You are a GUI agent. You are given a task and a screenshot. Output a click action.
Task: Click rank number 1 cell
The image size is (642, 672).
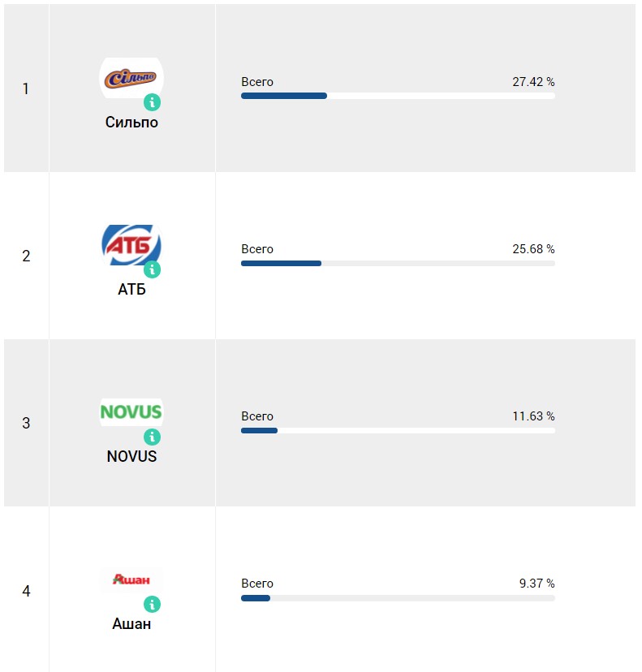click(26, 88)
